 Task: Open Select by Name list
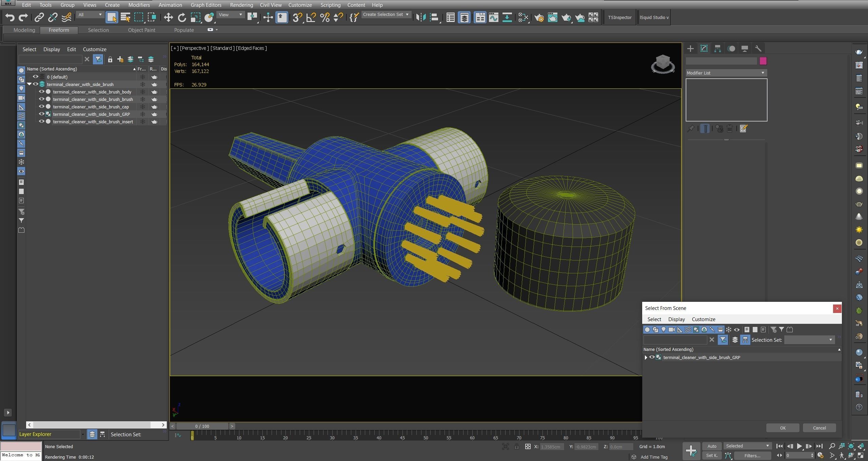click(125, 17)
